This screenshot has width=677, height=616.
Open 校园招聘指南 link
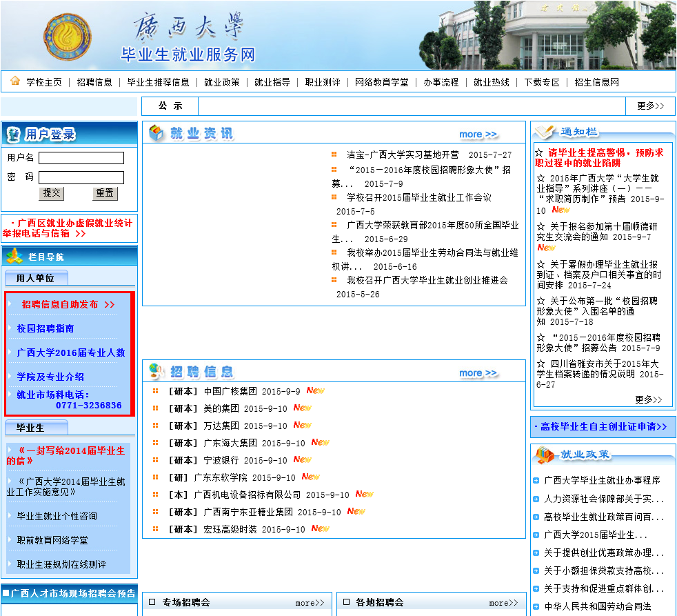46,329
